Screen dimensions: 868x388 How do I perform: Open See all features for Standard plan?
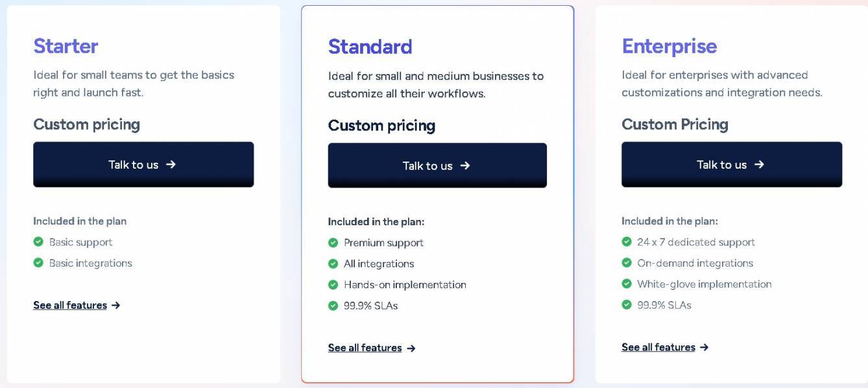click(x=365, y=348)
